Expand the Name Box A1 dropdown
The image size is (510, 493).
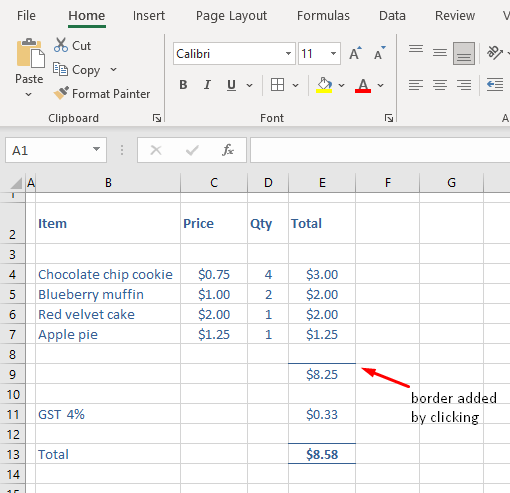pyautogui.click(x=96, y=149)
